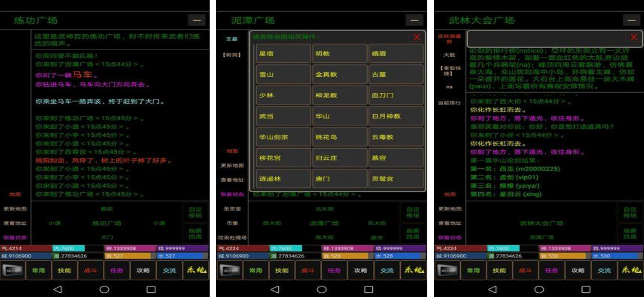This screenshot has height=297, width=644.
Task: Select 少林 in the sect list
Action: [x=283, y=95]
